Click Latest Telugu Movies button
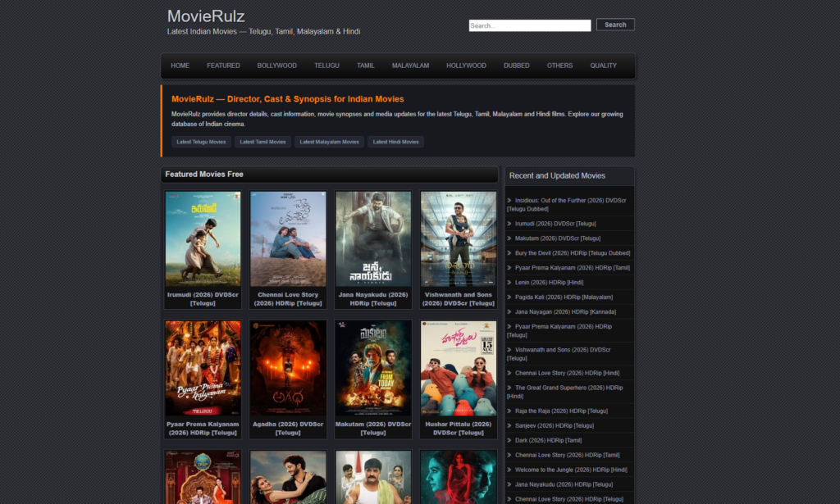 (x=202, y=142)
